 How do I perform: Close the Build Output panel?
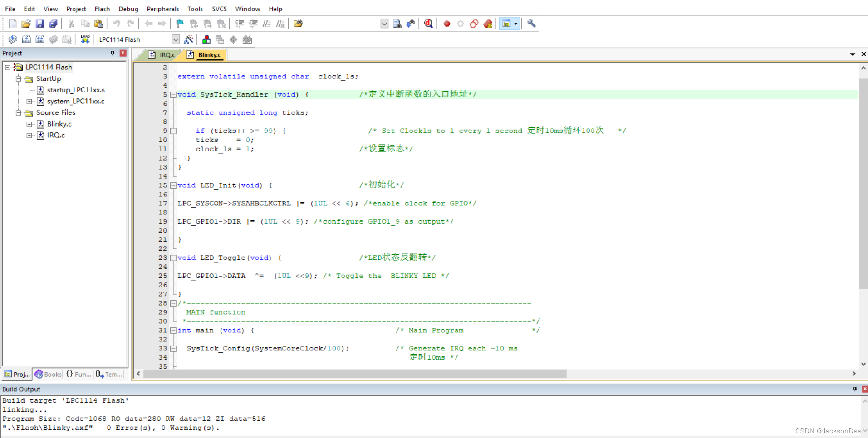coord(865,389)
